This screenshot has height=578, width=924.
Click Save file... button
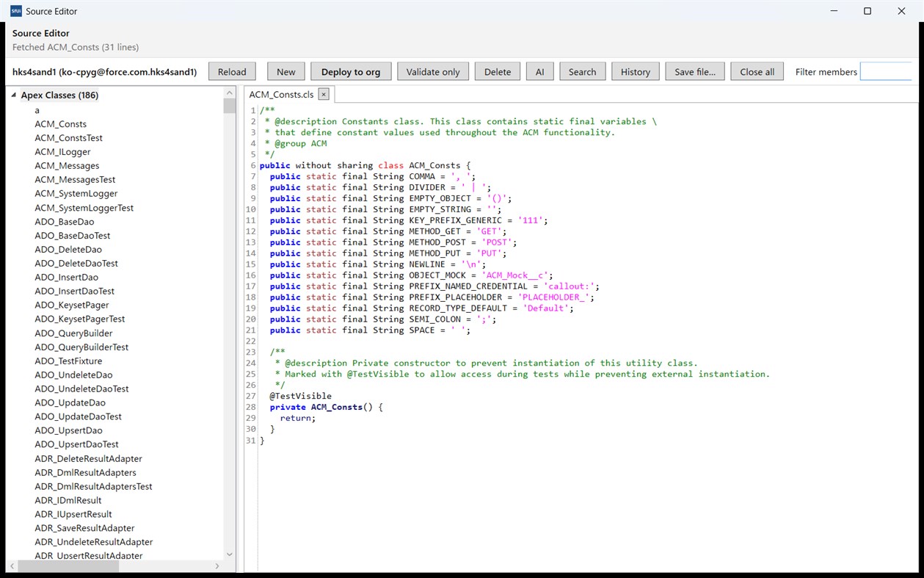point(694,71)
